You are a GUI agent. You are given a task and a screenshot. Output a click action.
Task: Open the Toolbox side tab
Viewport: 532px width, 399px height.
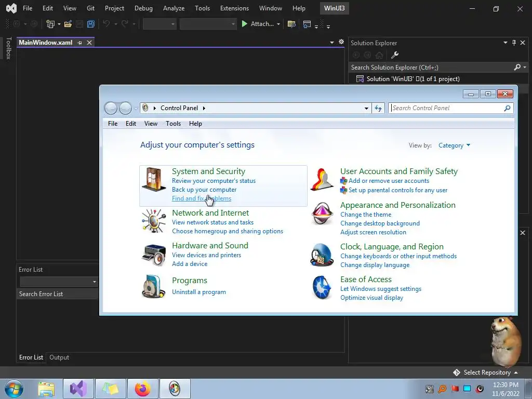8,48
